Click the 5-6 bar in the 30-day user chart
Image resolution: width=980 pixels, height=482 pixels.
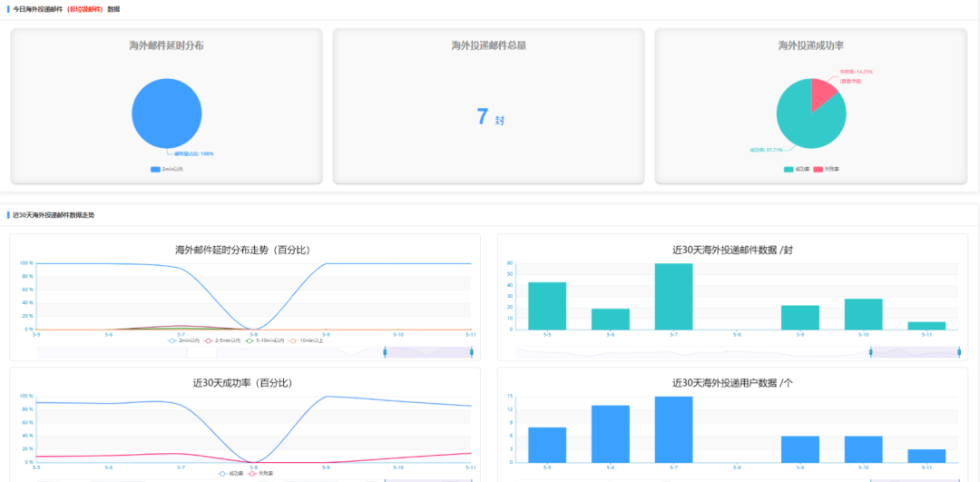610,434
